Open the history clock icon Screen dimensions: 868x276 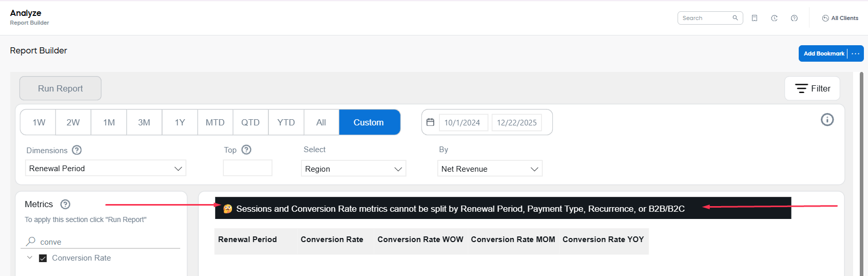point(774,18)
